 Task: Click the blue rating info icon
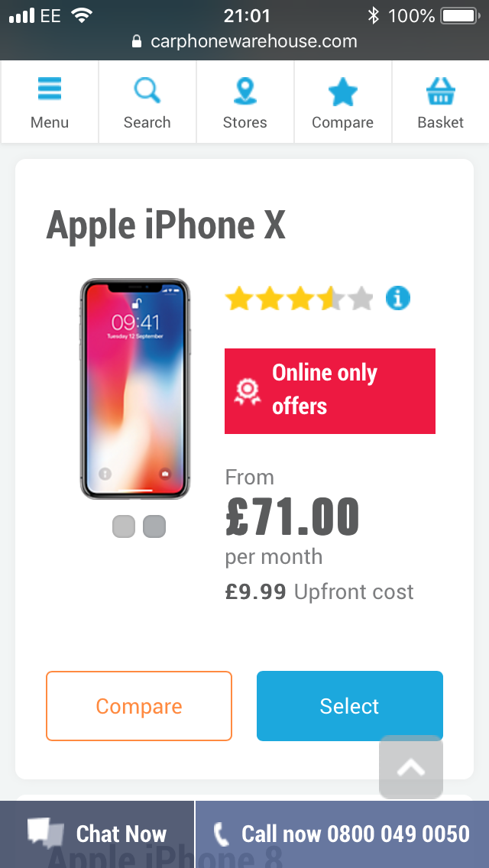click(x=397, y=298)
